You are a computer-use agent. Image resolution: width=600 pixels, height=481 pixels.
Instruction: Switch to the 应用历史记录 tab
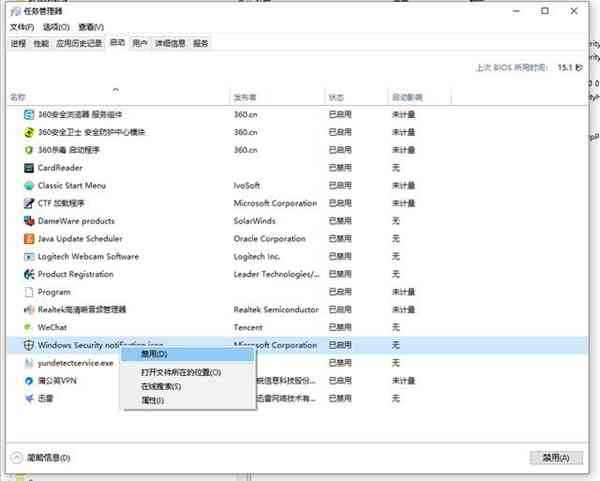pyautogui.click(x=79, y=44)
